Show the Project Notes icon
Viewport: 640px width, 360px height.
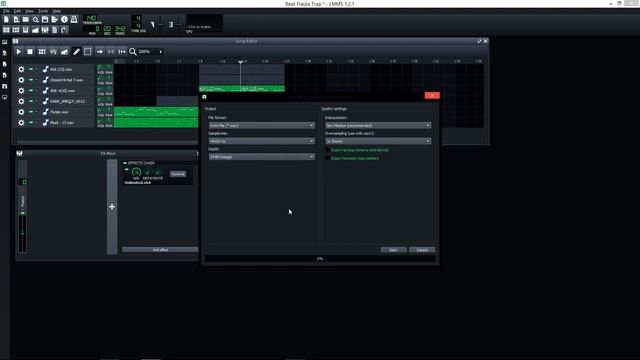point(55,30)
